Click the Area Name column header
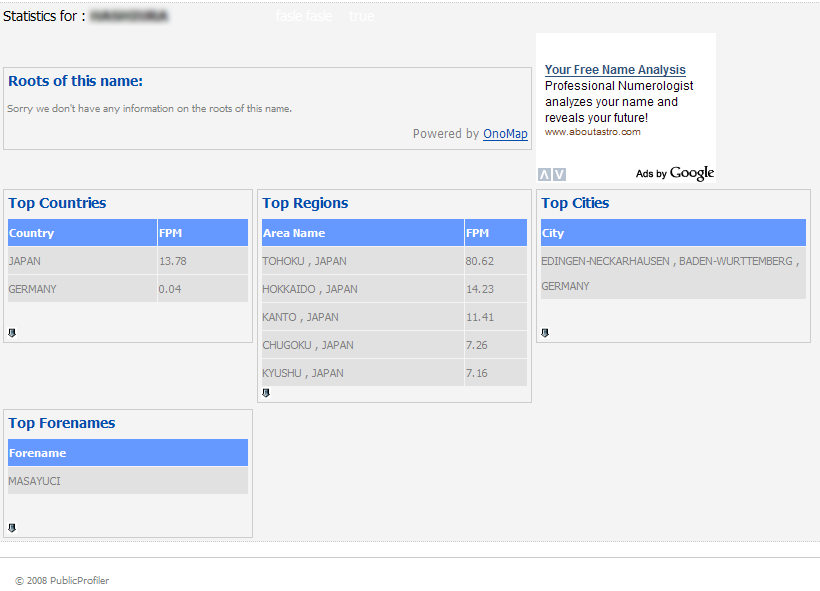Viewport: 820px width, 591px height. coord(294,233)
